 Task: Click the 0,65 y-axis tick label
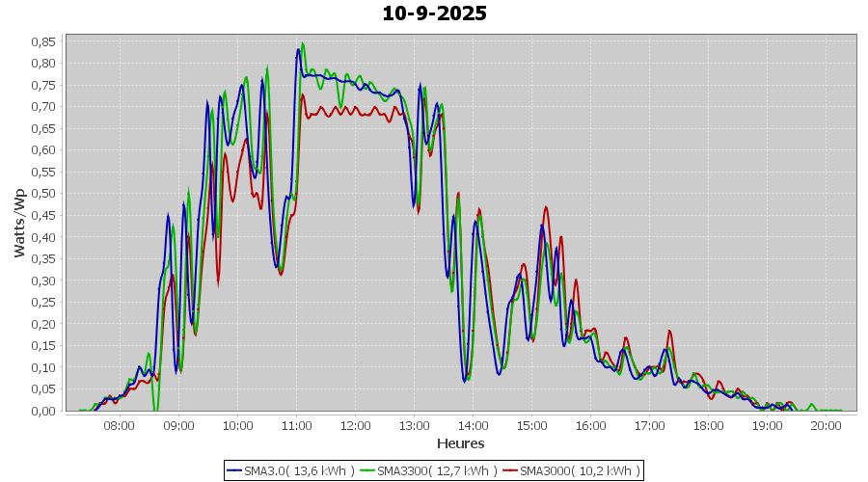pos(43,128)
